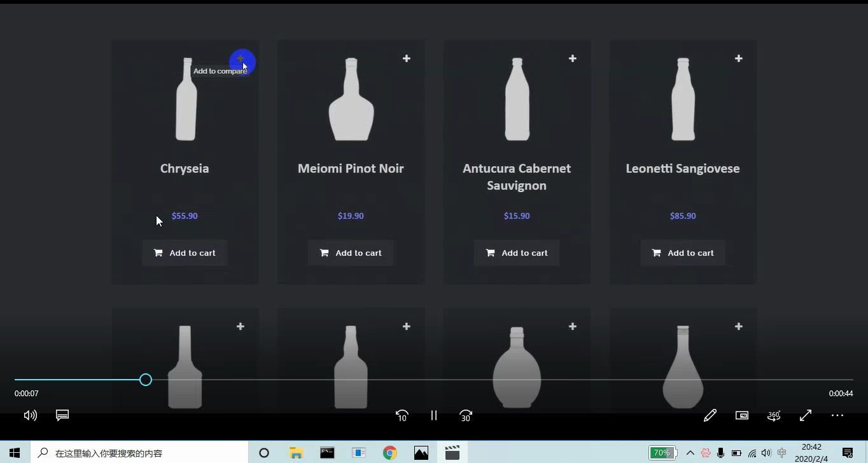
Task: Click the $85.90 price
Action: [x=683, y=216]
